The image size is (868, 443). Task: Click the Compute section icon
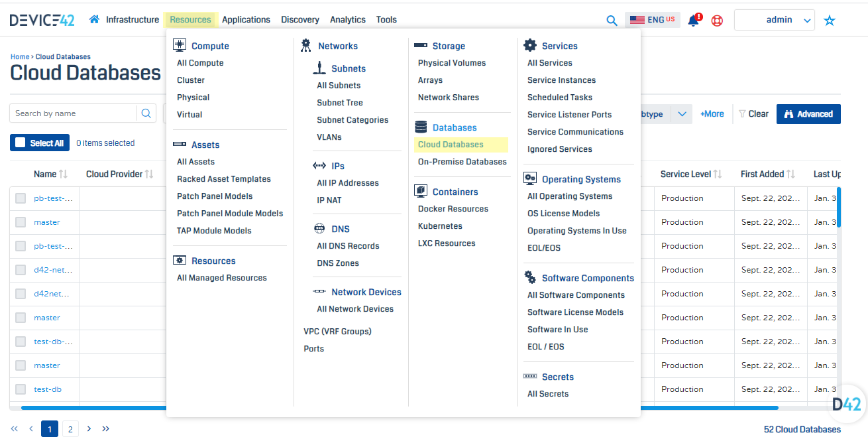pos(179,45)
